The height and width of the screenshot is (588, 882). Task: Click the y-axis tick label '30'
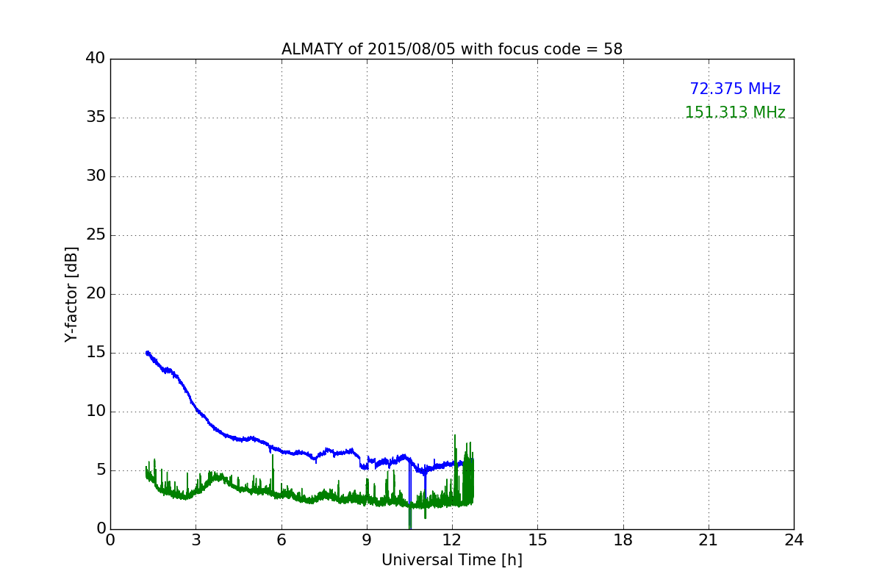pos(96,176)
